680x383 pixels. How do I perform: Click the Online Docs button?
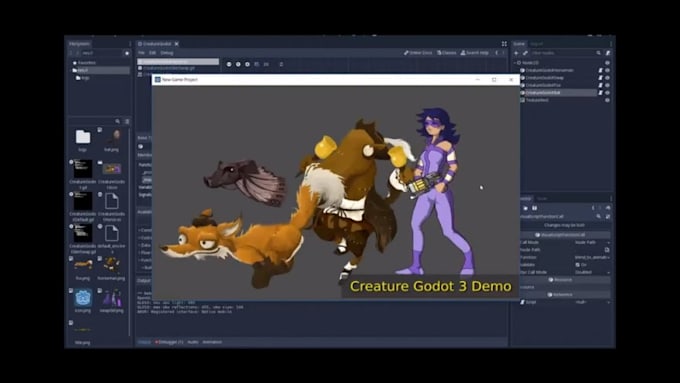418,53
